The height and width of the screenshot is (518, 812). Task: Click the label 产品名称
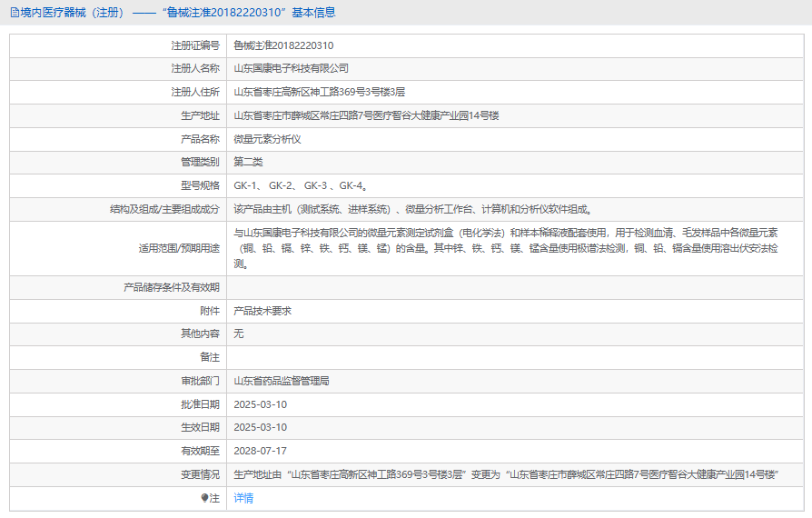tap(200, 139)
